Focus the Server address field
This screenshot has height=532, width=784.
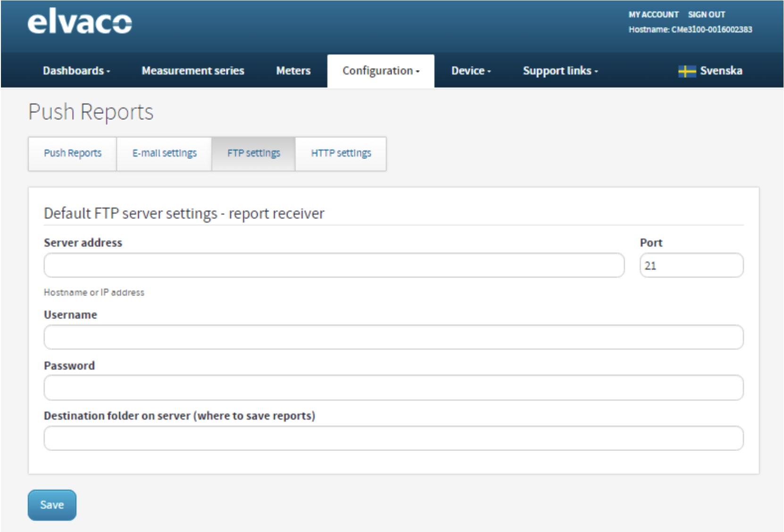(x=334, y=265)
